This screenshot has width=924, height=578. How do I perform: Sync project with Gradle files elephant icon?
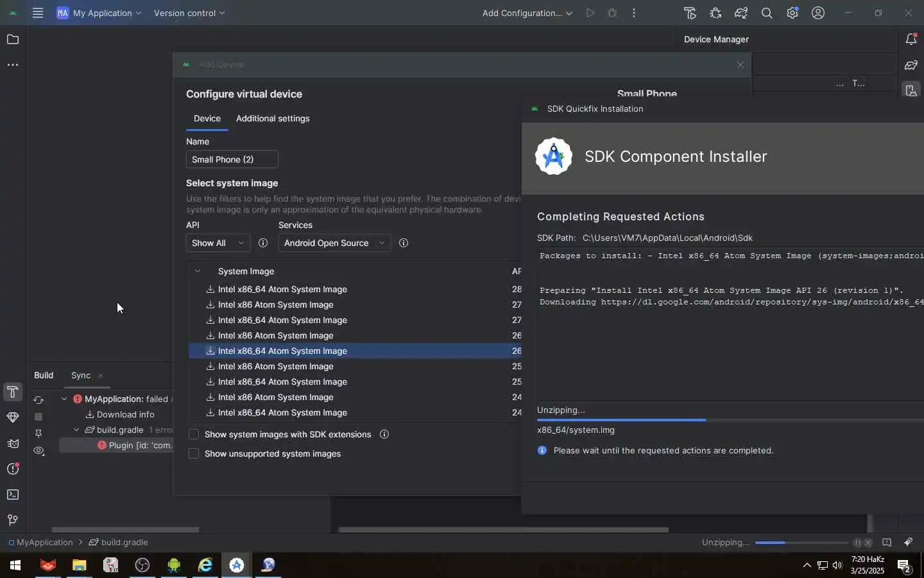[x=742, y=13]
